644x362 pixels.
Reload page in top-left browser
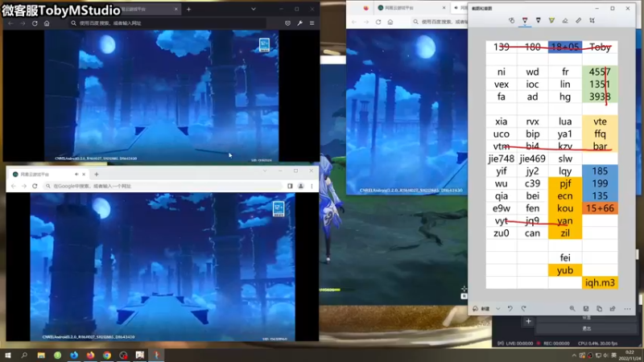(x=35, y=23)
